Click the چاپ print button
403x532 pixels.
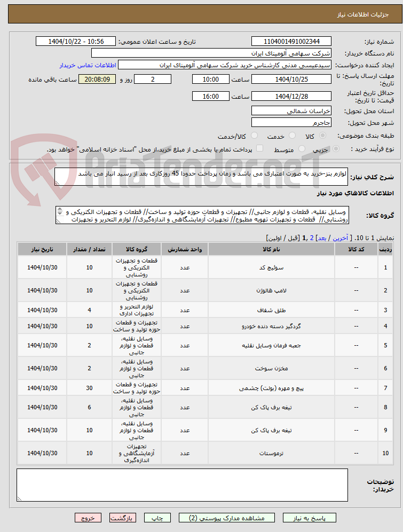pos(157,518)
